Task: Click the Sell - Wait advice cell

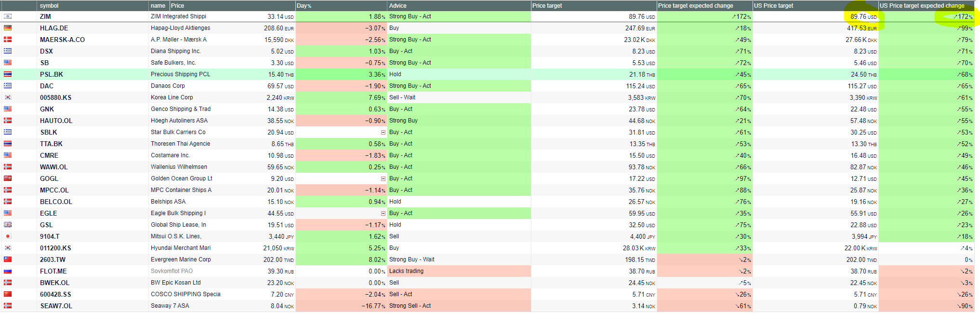Action: [x=459, y=97]
